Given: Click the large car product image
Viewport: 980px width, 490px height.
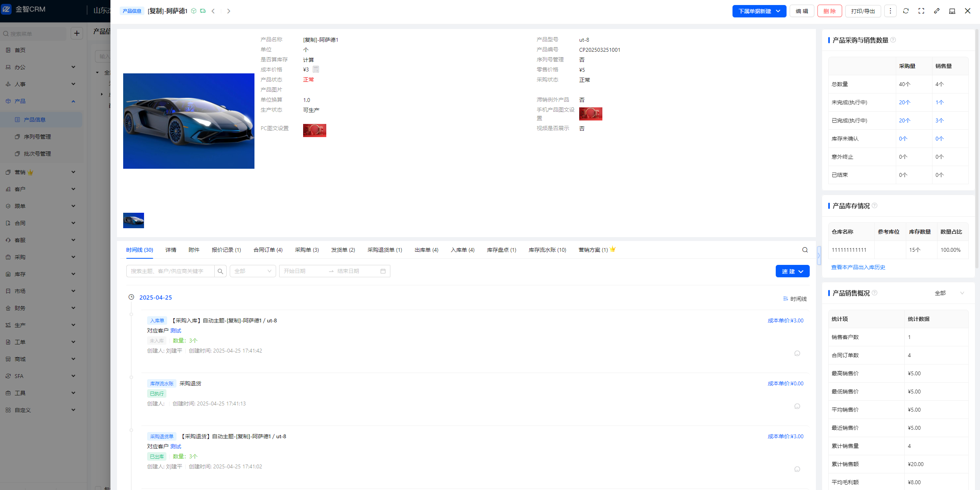Looking at the screenshot, I should 189,121.
